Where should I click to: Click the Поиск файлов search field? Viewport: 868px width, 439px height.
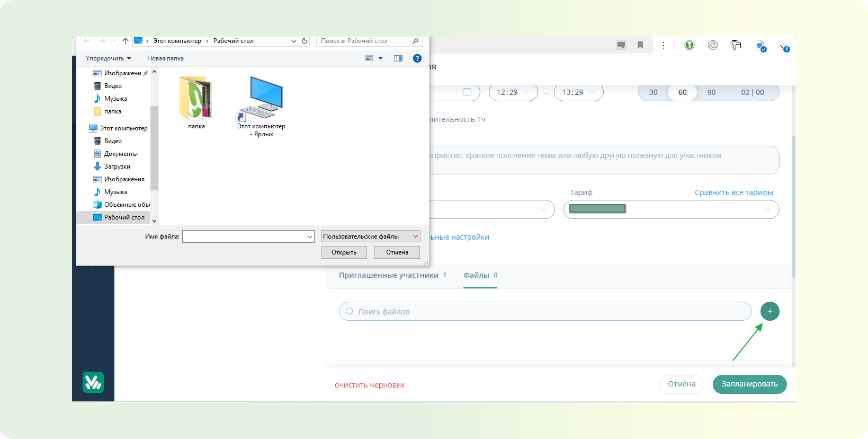coord(545,312)
